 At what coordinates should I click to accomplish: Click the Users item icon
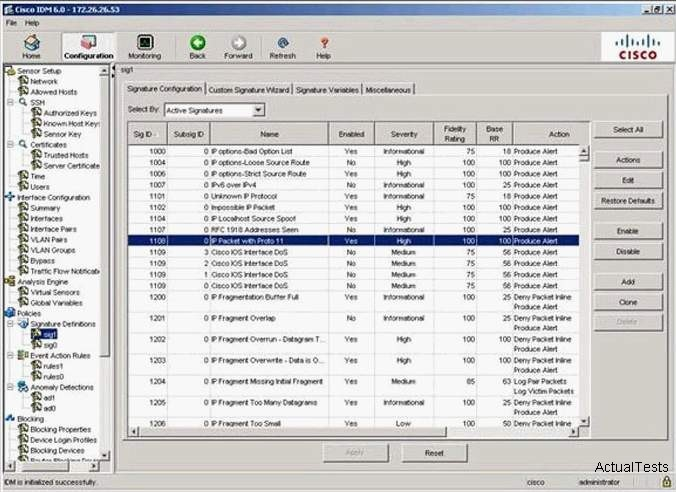(x=23, y=186)
